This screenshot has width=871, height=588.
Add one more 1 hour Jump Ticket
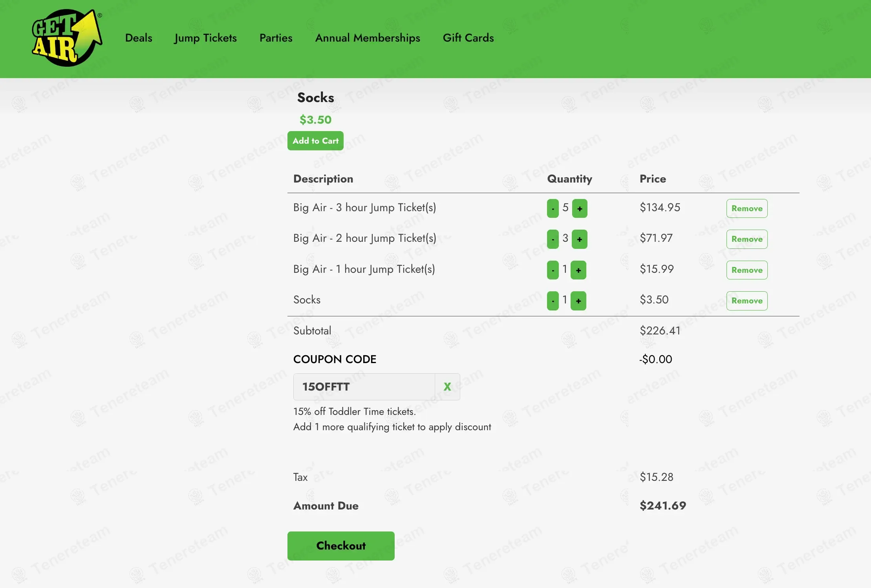click(578, 270)
